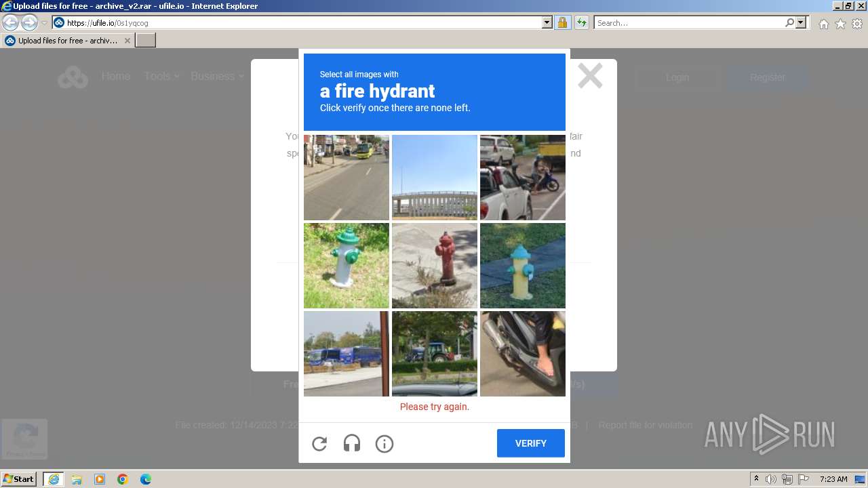This screenshot has height=488, width=868.
Task: Click the Search box in toolbar
Action: 690,23
